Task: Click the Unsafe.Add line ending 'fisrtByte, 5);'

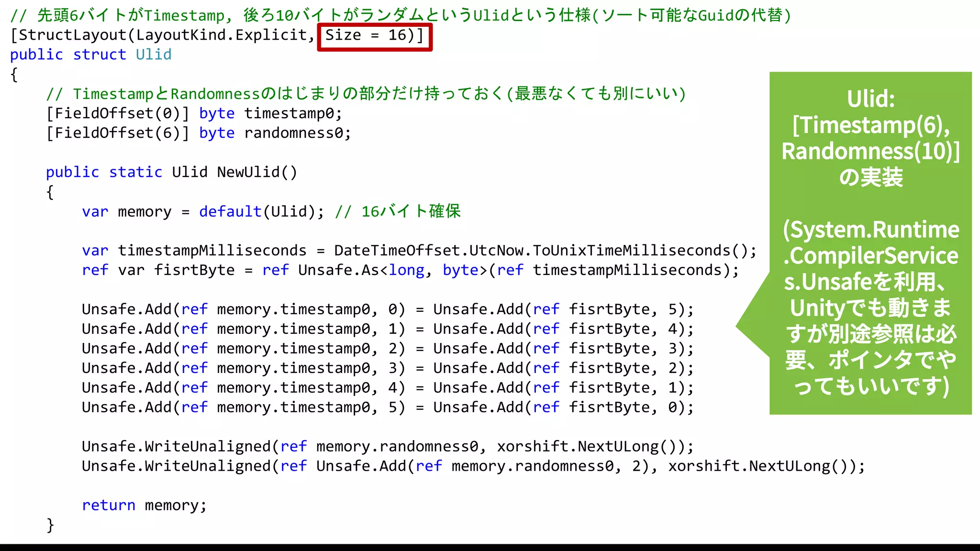Action: pyautogui.click(x=388, y=309)
